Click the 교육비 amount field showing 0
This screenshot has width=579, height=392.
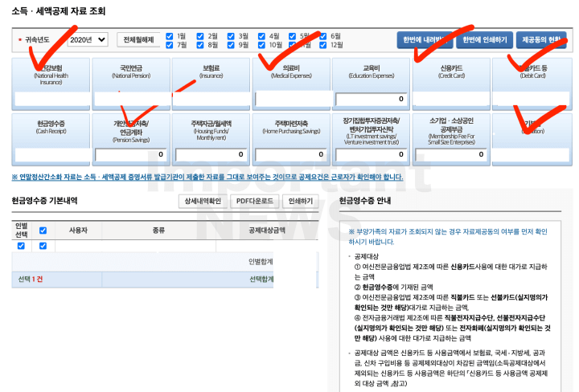tap(371, 99)
